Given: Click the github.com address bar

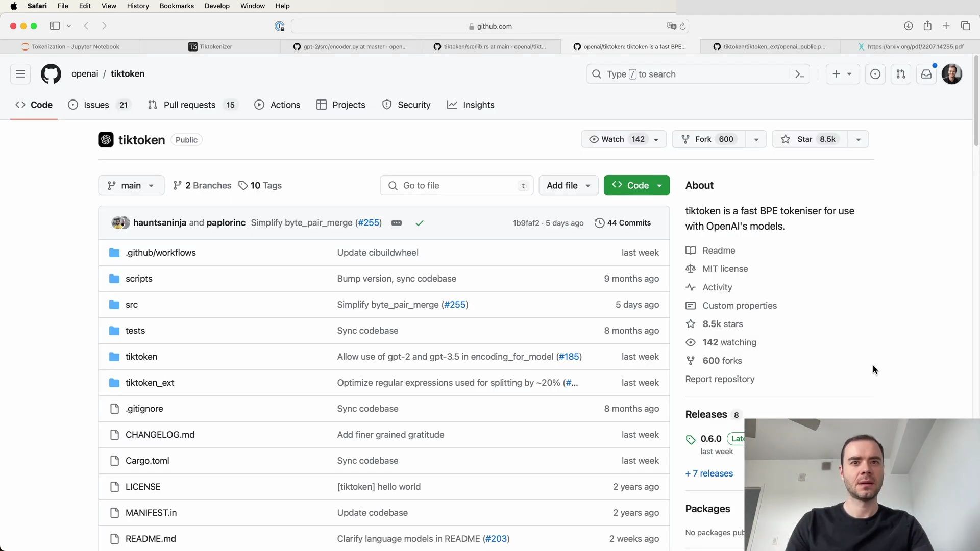Looking at the screenshot, I should (x=490, y=26).
